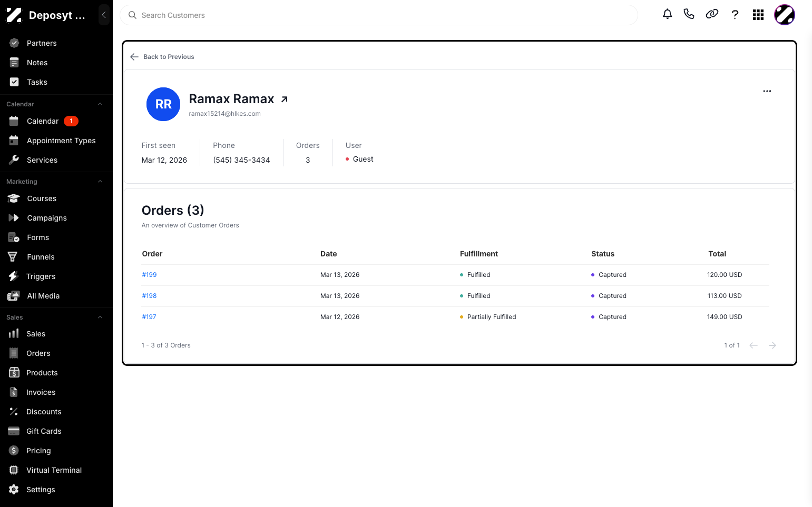Open help question mark icon
Image resolution: width=812 pixels, height=507 pixels.
click(735, 15)
